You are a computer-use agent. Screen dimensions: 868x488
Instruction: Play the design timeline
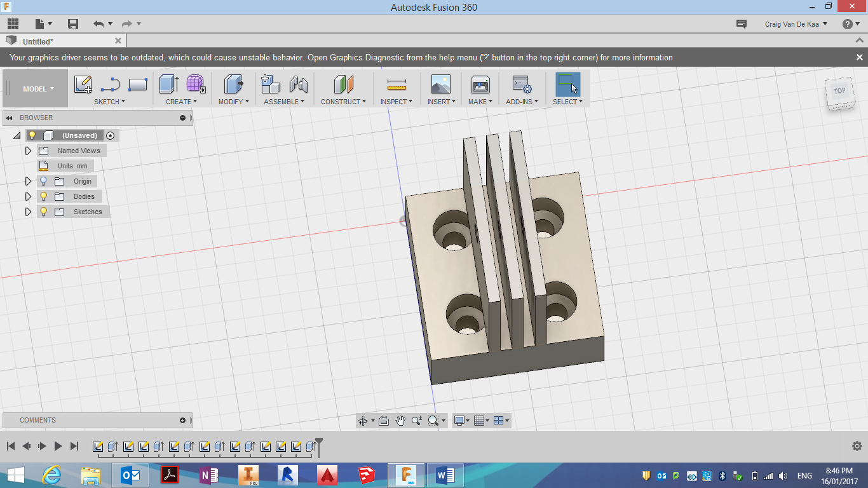pos(58,446)
